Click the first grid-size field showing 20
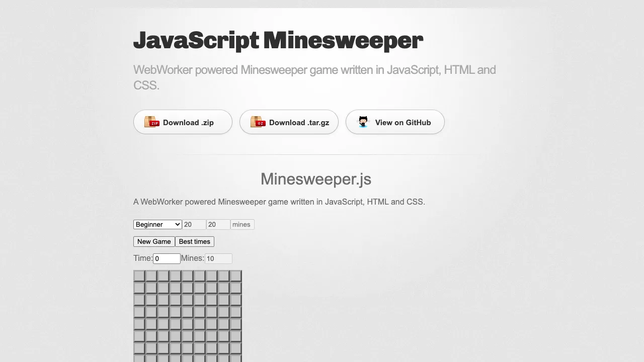644x362 pixels. [194, 225]
